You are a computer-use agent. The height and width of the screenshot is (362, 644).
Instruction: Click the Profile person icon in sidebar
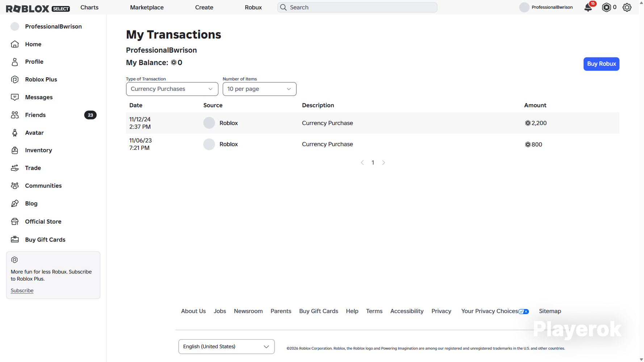[15, 62]
